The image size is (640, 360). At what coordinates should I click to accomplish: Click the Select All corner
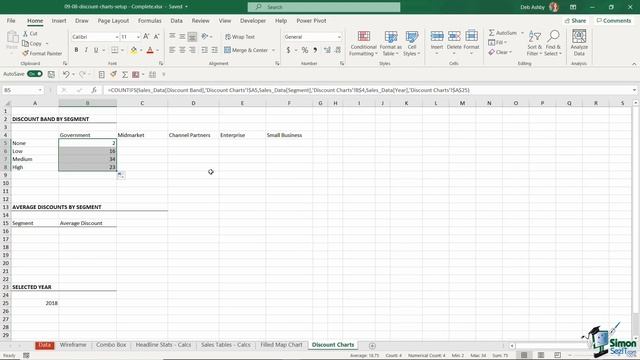[6, 103]
